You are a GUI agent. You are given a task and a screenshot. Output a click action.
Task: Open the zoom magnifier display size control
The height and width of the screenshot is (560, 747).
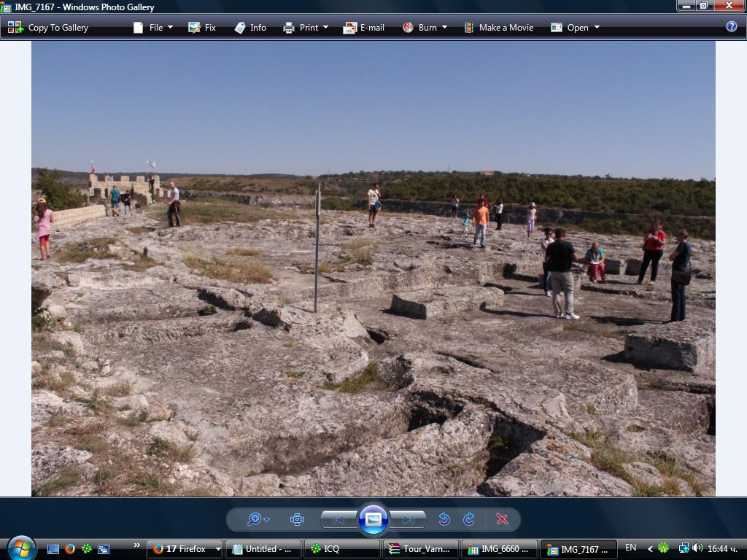pos(258,519)
